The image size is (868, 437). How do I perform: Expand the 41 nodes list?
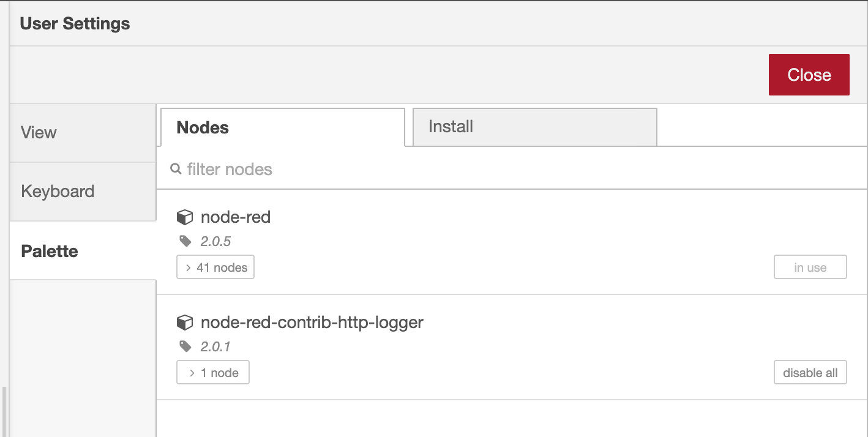(215, 267)
